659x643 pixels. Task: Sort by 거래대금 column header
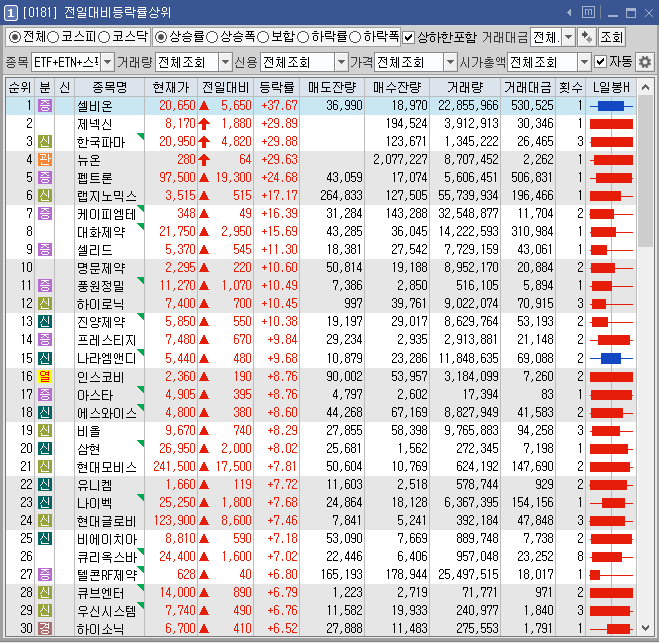pyautogui.click(x=528, y=87)
